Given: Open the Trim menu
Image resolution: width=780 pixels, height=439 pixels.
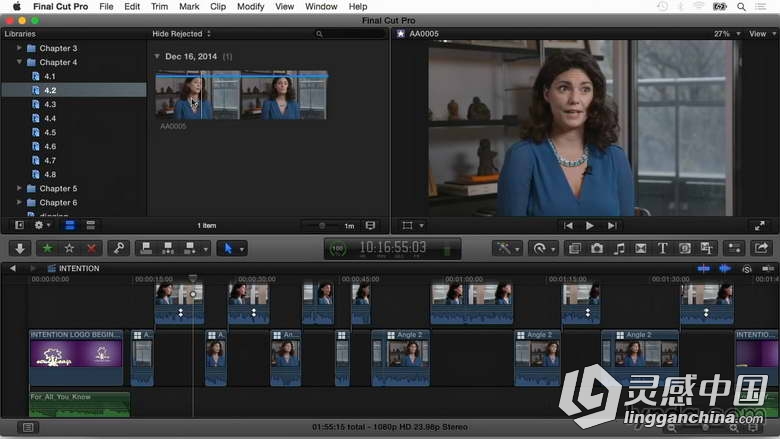Looking at the screenshot, I should [159, 6].
